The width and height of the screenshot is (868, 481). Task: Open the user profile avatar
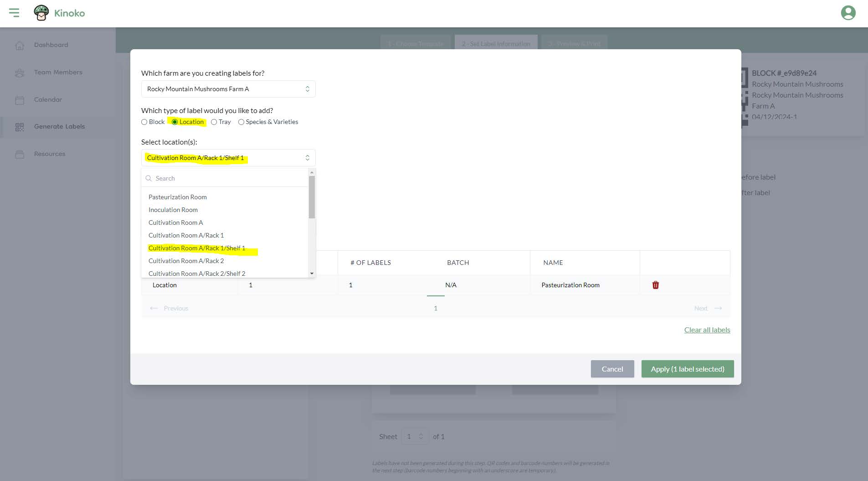[x=848, y=13]
